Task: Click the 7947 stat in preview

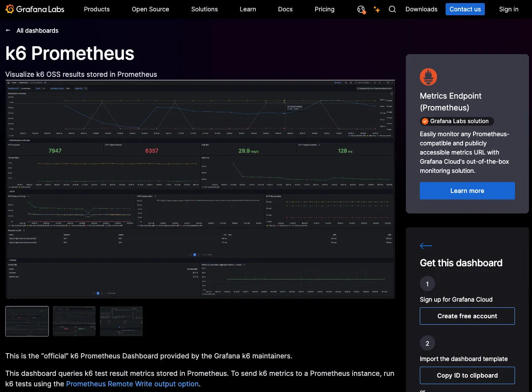Action: pos(55,151)
